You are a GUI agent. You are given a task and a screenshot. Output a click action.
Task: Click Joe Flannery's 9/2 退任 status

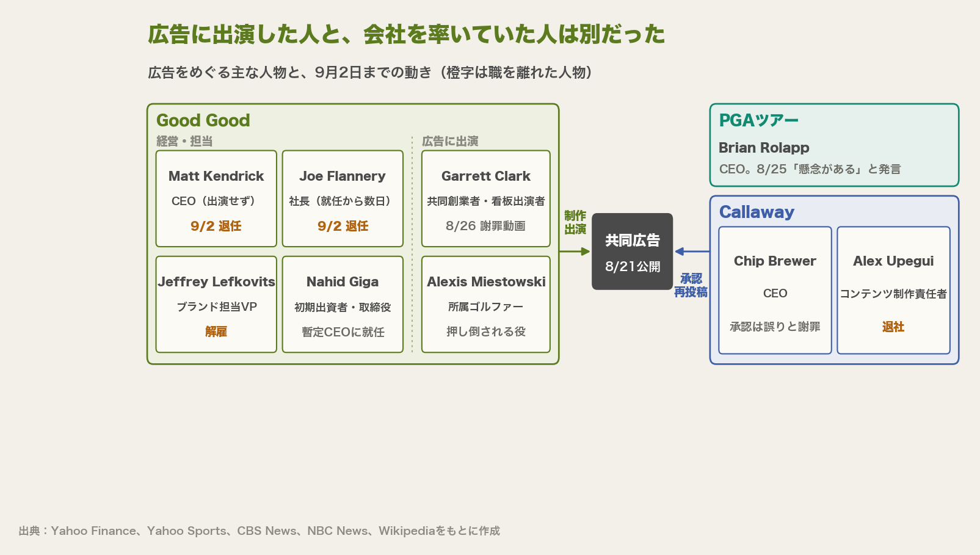[x=343, y=226]
